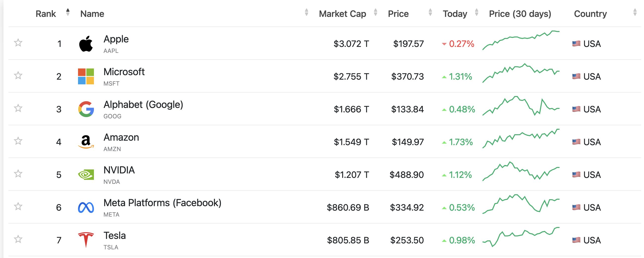Open the Meta Platforms (Facebook) link

(x=162, y=203)
